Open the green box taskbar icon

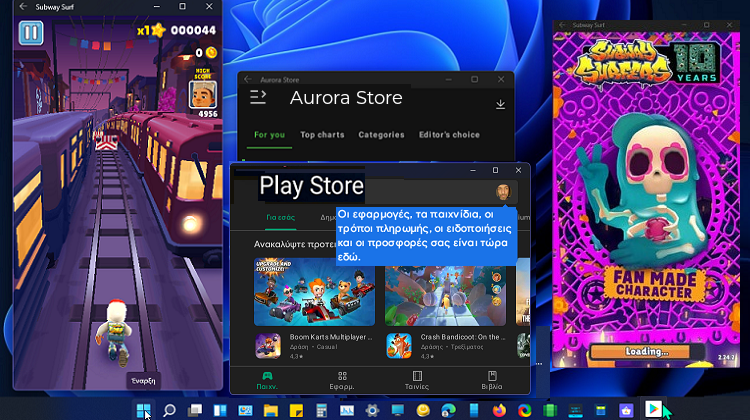pyautogui.click(x=550, y=410)
